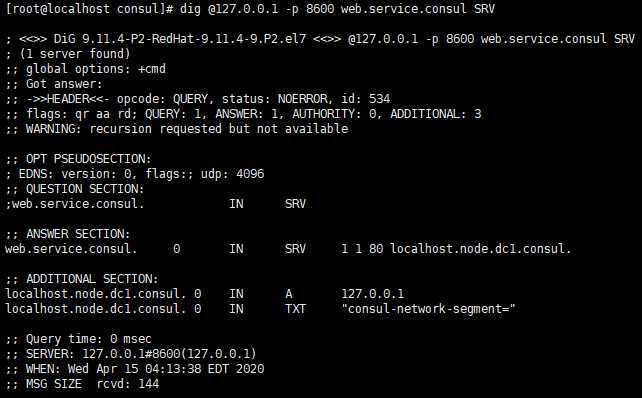Click the TXT value "consul-network-segment="
Screen dimensions: 642x398
click(x=428, y=309)
